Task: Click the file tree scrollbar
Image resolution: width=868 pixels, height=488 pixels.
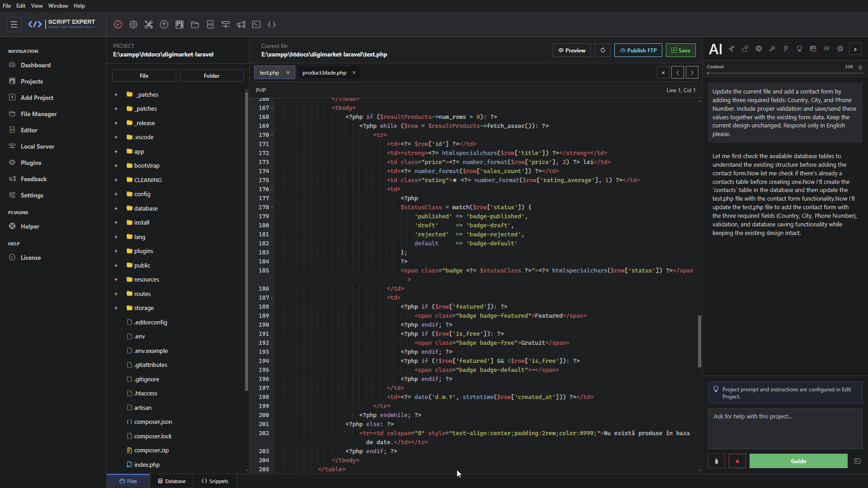Action: (x=246, y=242)
